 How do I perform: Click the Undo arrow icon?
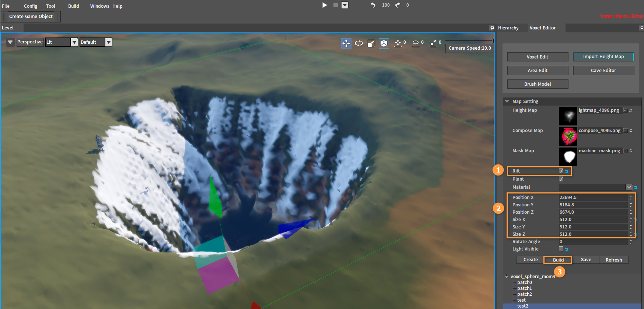pos(373,5)
